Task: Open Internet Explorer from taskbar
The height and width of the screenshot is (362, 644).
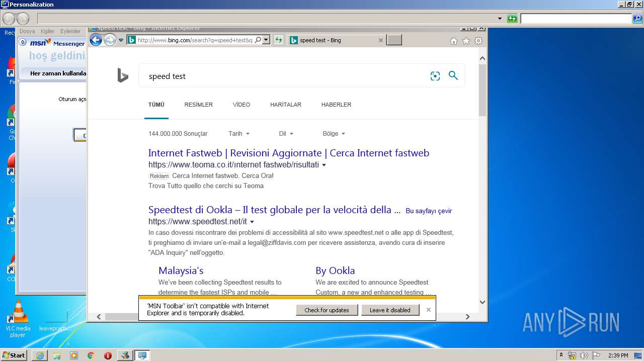Action: point(40,355)
